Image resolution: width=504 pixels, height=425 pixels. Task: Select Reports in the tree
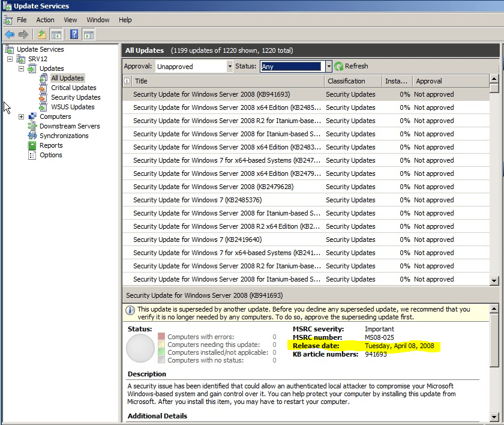pos(51,145)
